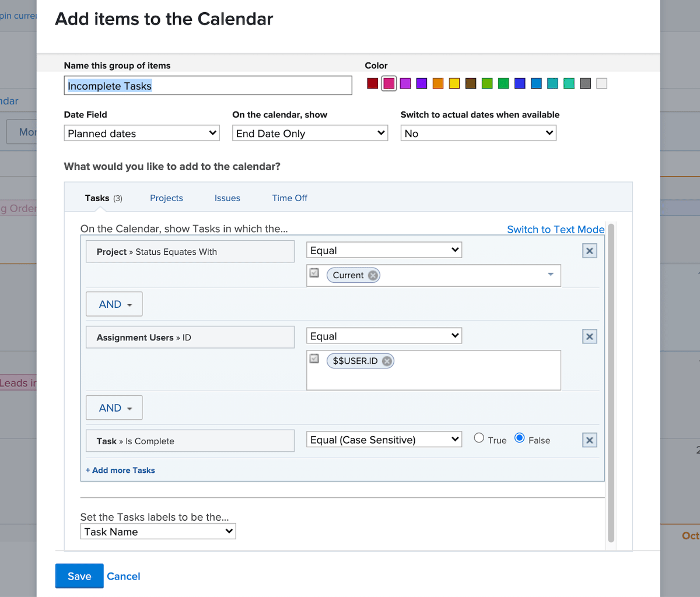This screenshot has height=597, width=700.
Task: Open the Date Field dropdown
Action: click(x=141, y=133)
